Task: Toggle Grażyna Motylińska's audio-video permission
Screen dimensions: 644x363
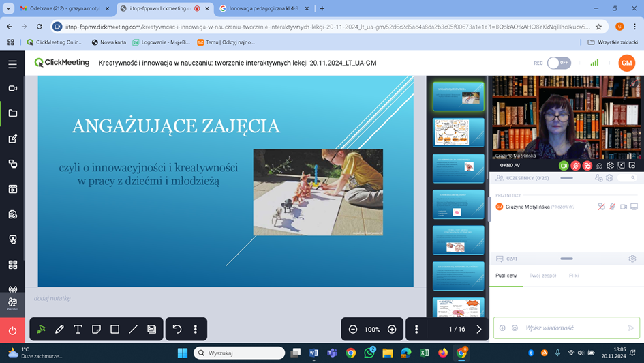Action: 601,207
